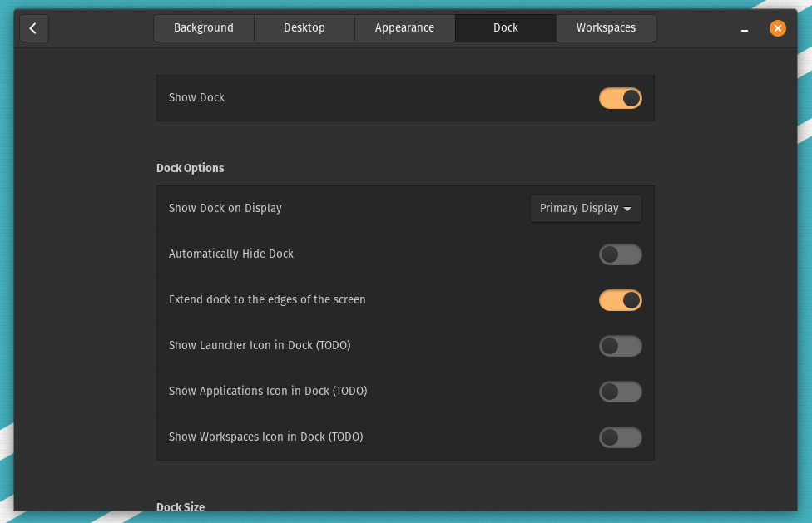Enable Show Launcher Icon in Dock
The width and height of the screenshot is (812, 523).
[620, 346]
